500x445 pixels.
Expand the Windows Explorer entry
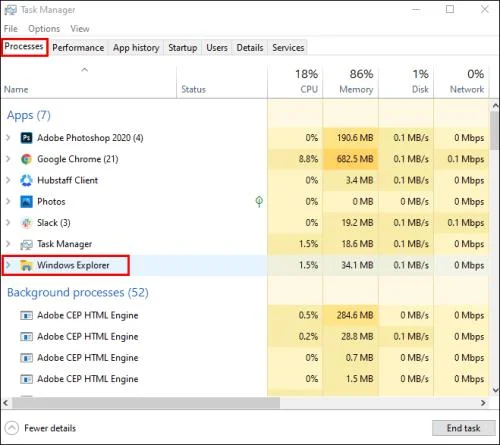tap(8, 265)
